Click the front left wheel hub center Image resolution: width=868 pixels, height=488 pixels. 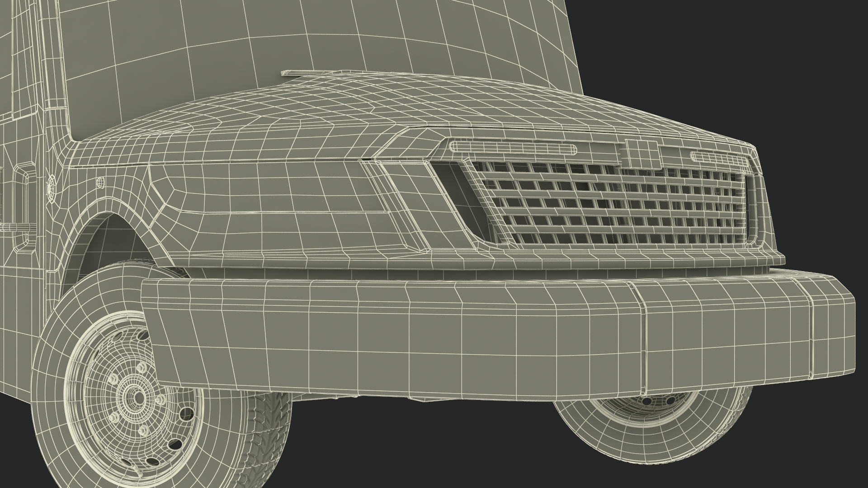pos(140,397)
